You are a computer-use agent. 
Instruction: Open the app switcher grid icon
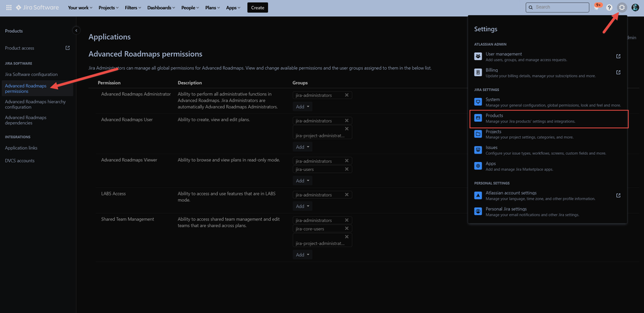pyautogui.click(x=8, y=7)
